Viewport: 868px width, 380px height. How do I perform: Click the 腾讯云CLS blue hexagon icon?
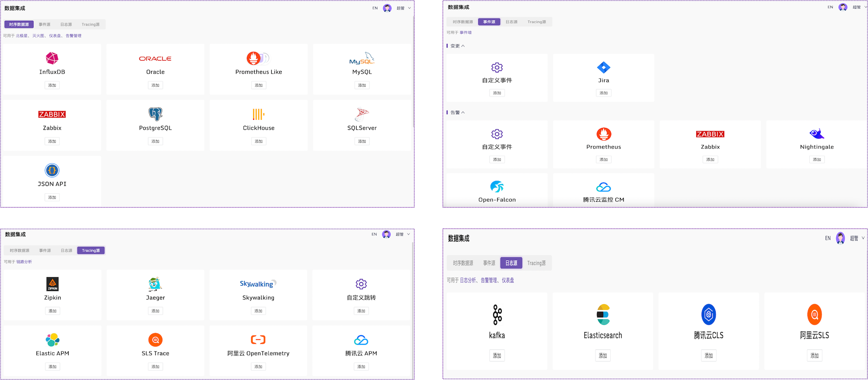pos(708,314)
